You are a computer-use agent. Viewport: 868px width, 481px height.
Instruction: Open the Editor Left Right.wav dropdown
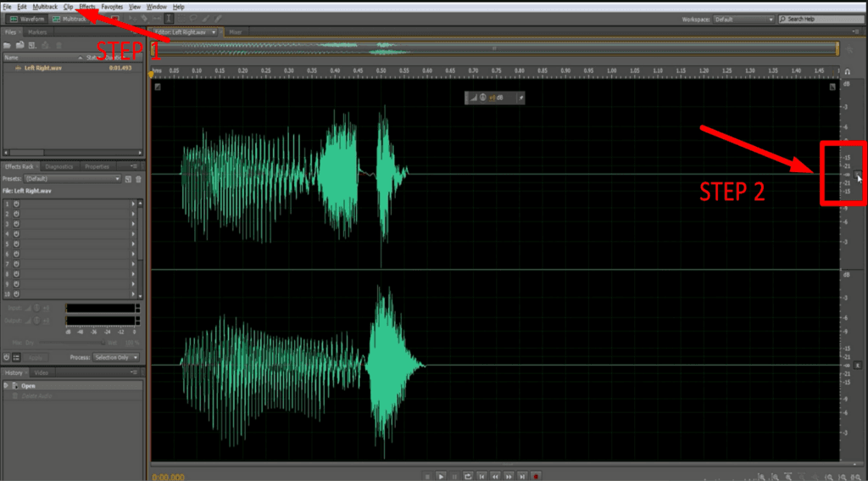point(214,32)
